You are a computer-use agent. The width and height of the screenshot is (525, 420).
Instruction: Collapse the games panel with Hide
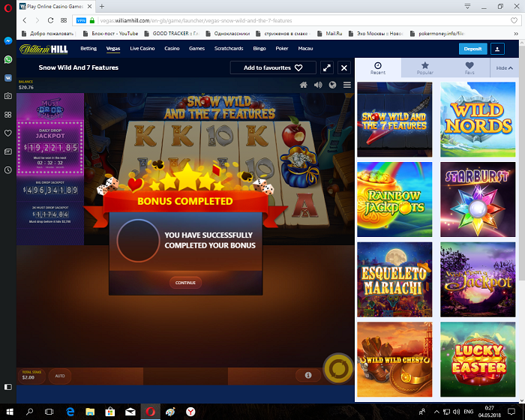[x=504, y=68]
